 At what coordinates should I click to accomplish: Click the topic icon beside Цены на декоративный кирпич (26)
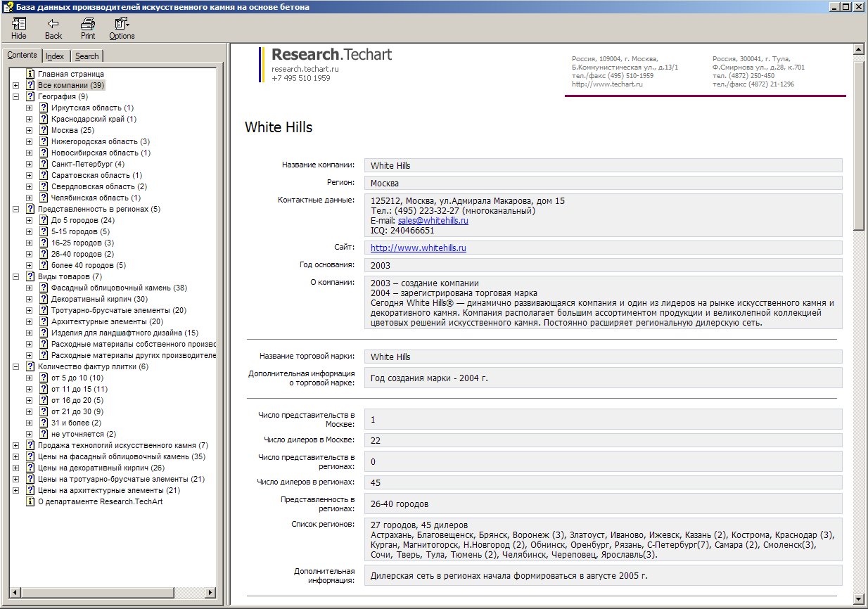30,468
